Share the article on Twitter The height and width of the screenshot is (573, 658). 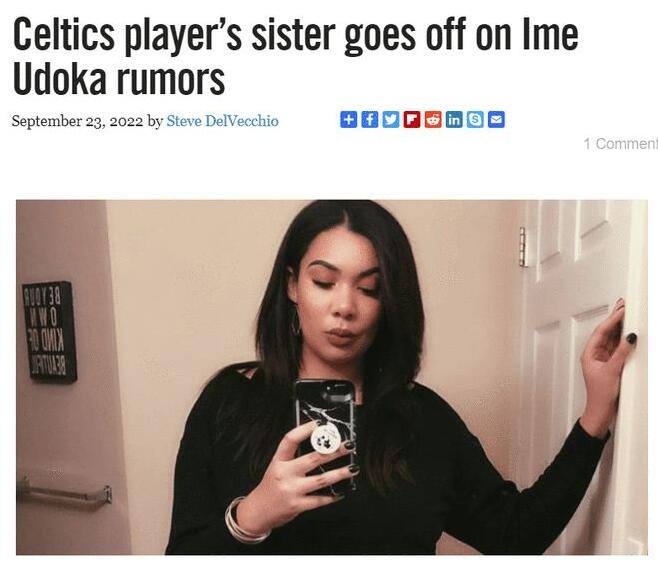tap(391, 120)
